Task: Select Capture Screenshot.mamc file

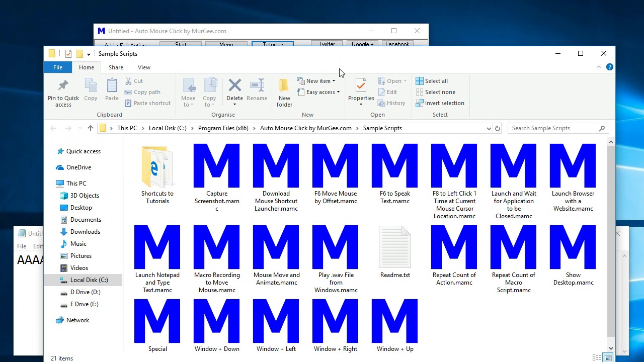Action: point(217,177)
